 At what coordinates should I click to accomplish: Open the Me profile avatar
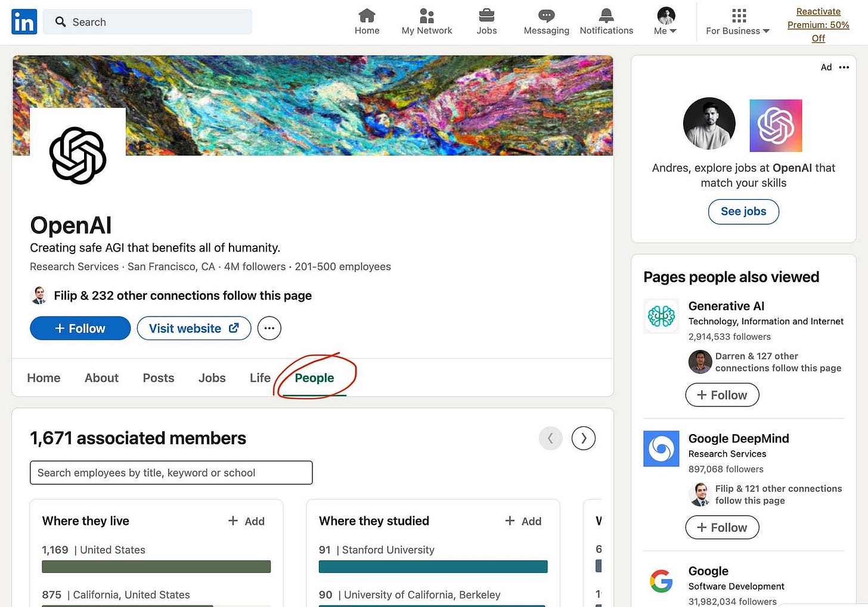click(x=666, y=16)
